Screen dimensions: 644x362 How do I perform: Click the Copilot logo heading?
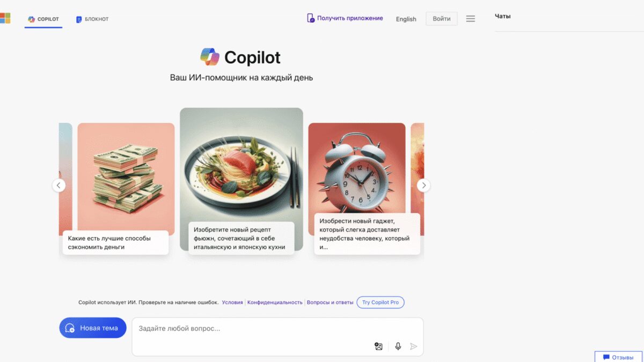240,57
